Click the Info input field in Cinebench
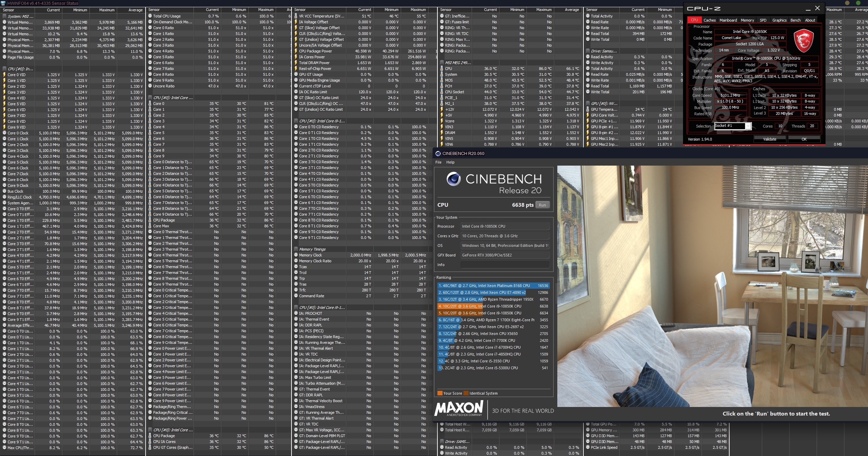This screenshot has height=456, width=868. point(505,265)
